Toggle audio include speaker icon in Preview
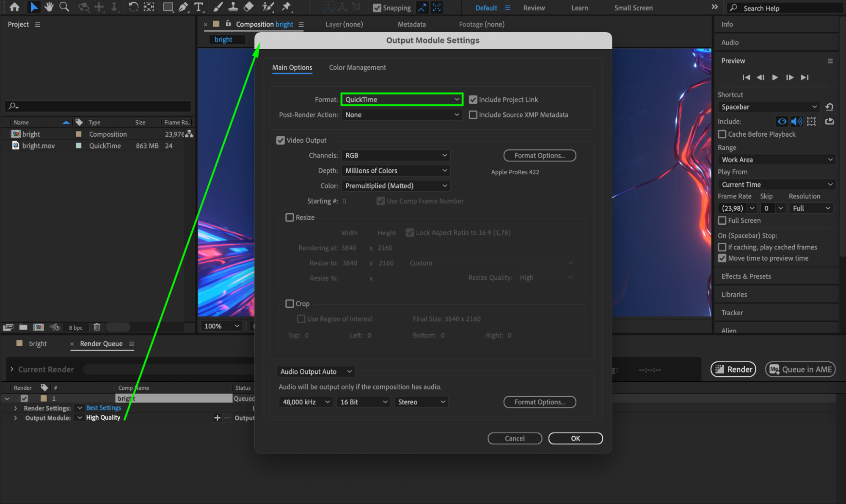 click(x=796, y=122)
